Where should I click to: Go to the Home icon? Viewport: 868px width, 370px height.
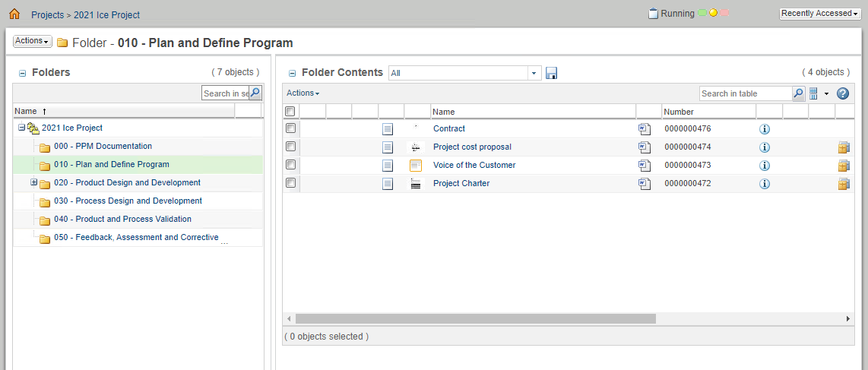14,14
